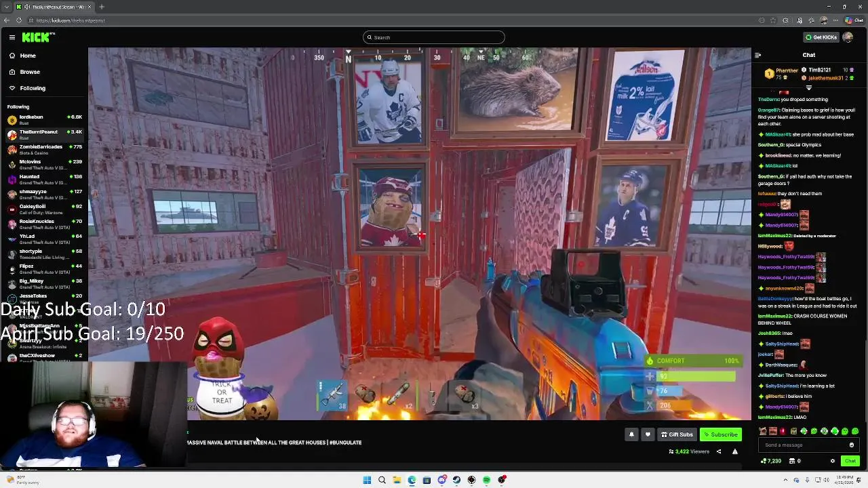Click the 7,230 channel points icon
The width and height of the screenshot is (868, 488).
[770, 461]
